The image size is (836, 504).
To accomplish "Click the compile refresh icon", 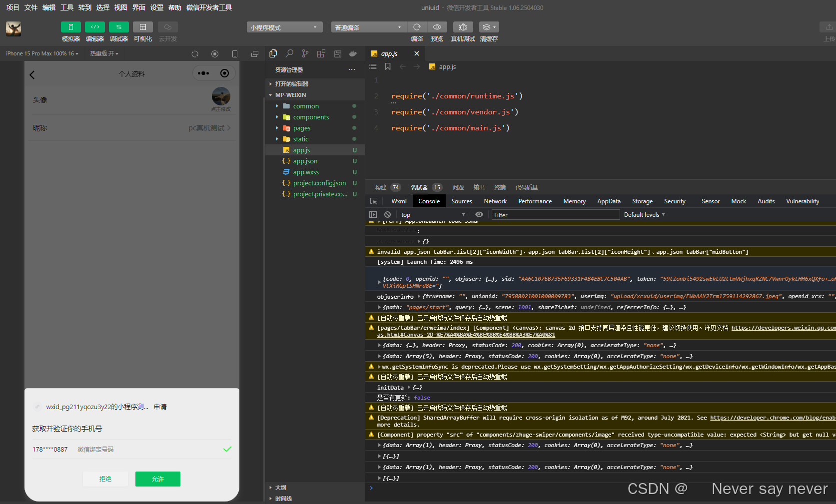I will [x=417, y=27].
